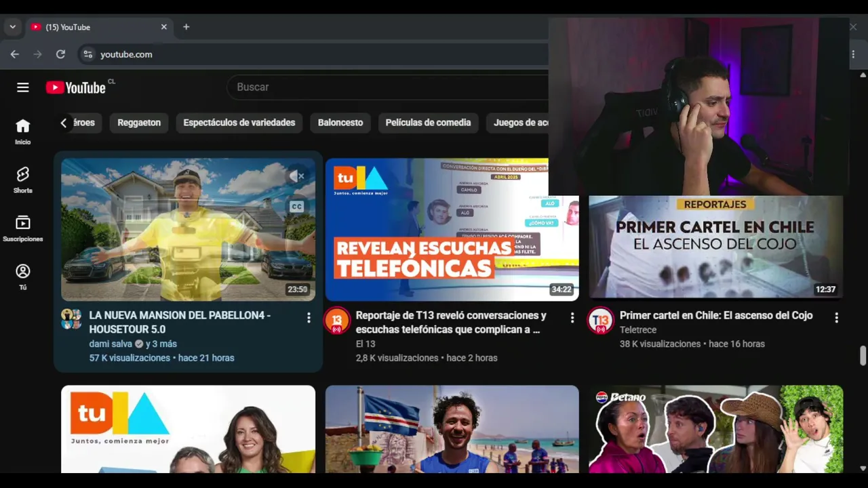The height and width of the screenshot is (488, 868).
Task: Open title LA NUEVA MANSION DEL PABELLON4
Action: [x=180, y=322]
